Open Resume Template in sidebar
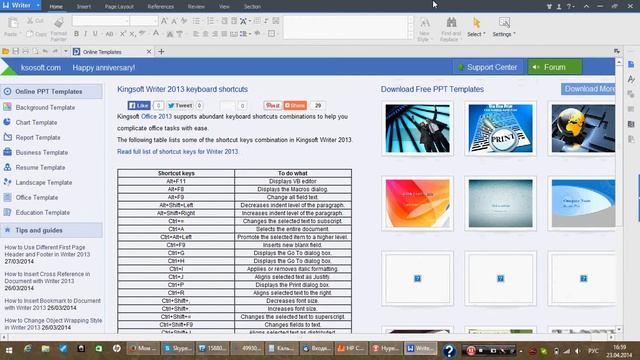Image resolution: width=640 pixels, height=360 pixels. click(40, 167)
